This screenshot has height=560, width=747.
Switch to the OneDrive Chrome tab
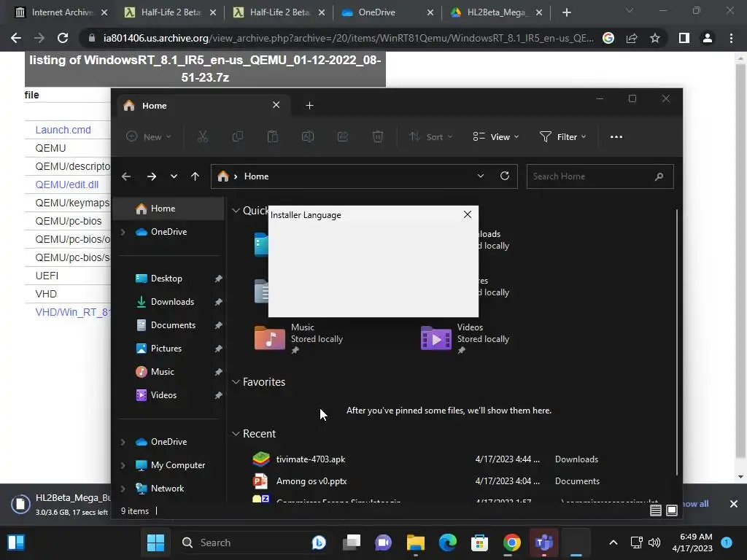coord(387,12)
